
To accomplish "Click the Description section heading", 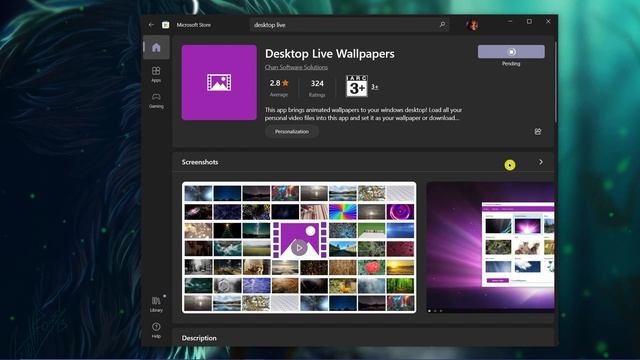I will click(x=199, y=338).
